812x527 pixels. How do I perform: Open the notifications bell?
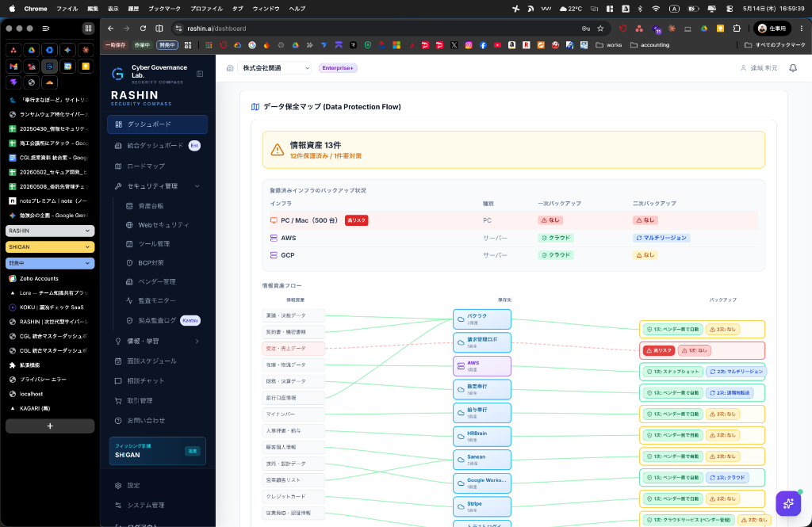click(x=793, y=68)
